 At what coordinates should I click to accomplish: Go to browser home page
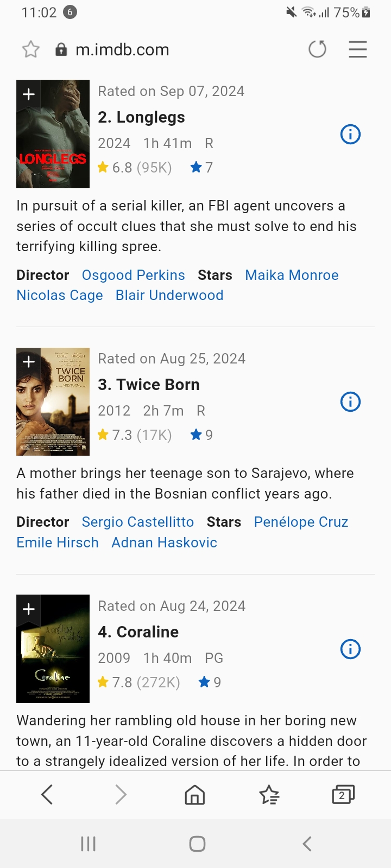[x=195, y=795]
